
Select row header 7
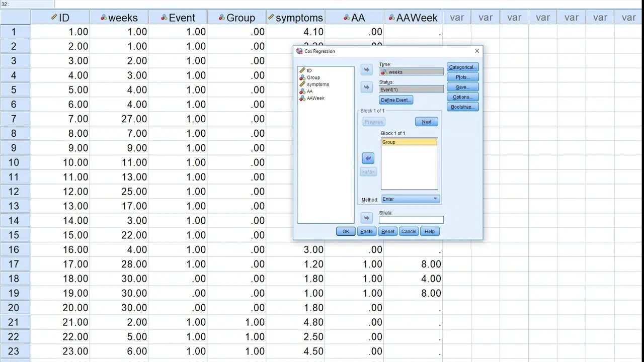(15, 119)
